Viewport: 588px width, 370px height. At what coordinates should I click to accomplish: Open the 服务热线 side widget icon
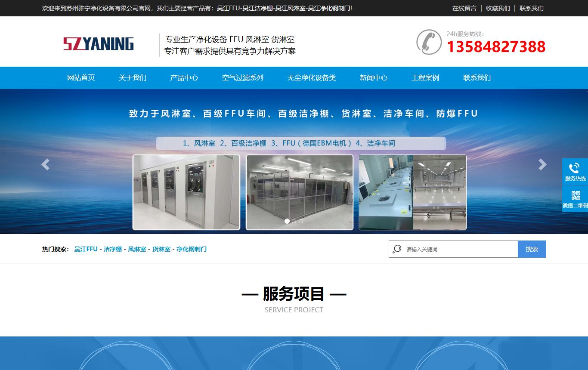575,168
